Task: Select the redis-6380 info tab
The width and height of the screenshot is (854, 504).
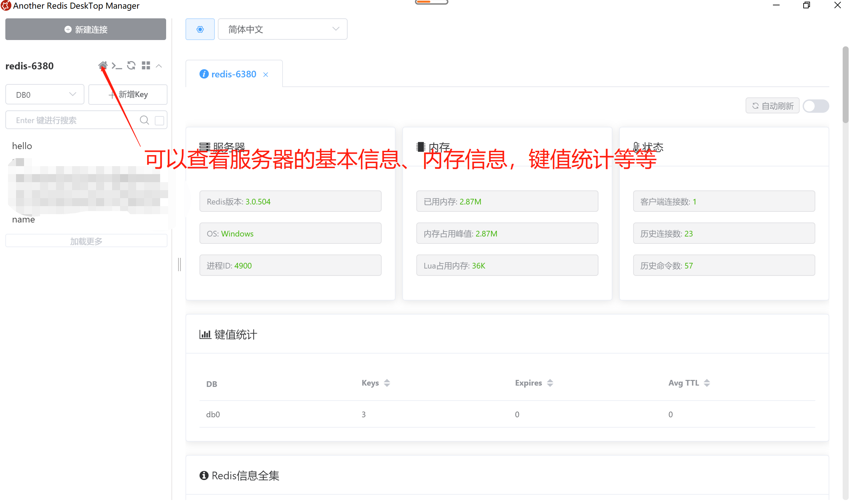Action: tap(234, 74)
